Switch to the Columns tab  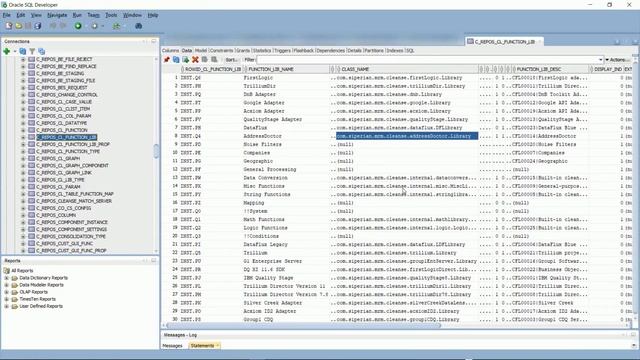pos(170,51)
